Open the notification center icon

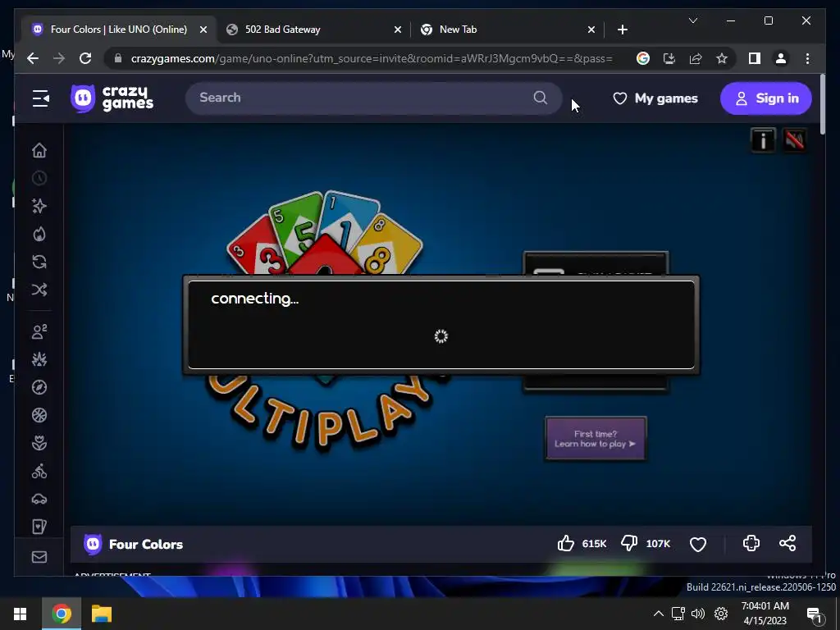coord(814,615)
